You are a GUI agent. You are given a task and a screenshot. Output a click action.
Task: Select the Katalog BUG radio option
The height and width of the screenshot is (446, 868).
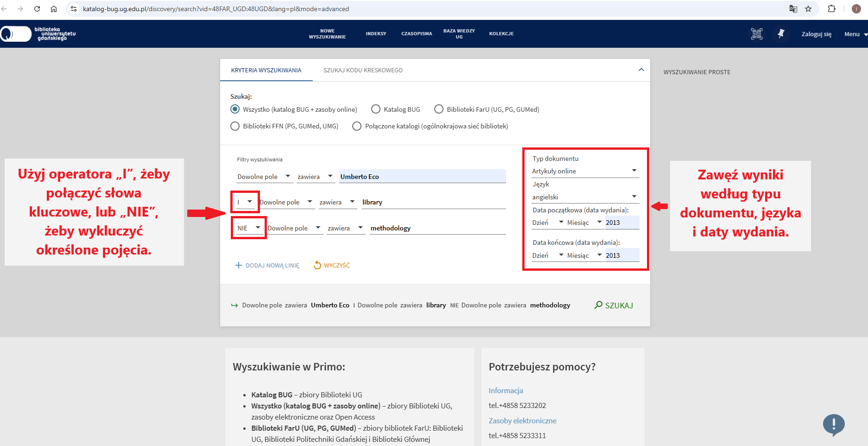pos(376,109)
